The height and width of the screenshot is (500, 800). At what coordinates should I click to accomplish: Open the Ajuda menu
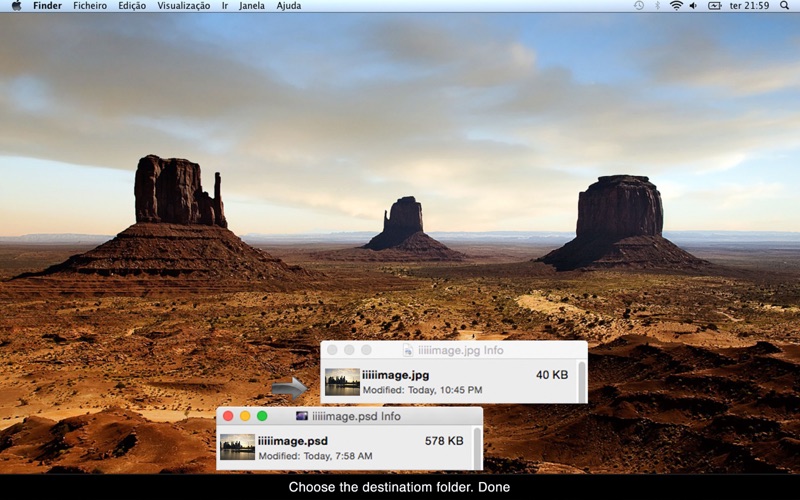pyautogui.click(x=289, y=6)
